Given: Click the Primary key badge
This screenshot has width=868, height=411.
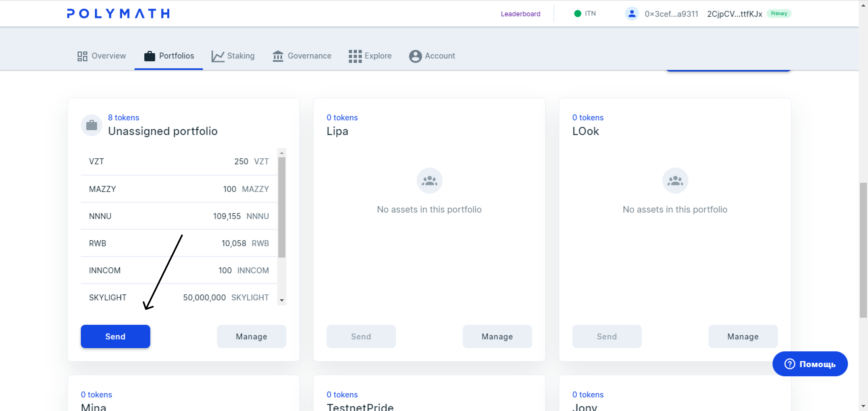Looking at the screenshot, I should (779, 14).
